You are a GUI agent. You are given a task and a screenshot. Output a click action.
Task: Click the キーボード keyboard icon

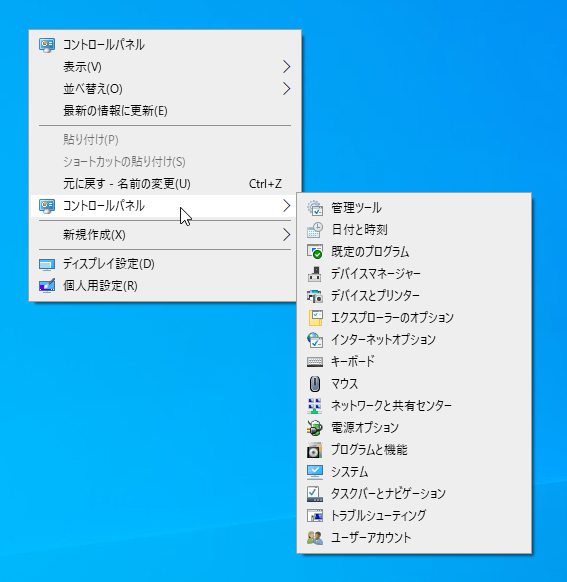[x=315, y=362]
